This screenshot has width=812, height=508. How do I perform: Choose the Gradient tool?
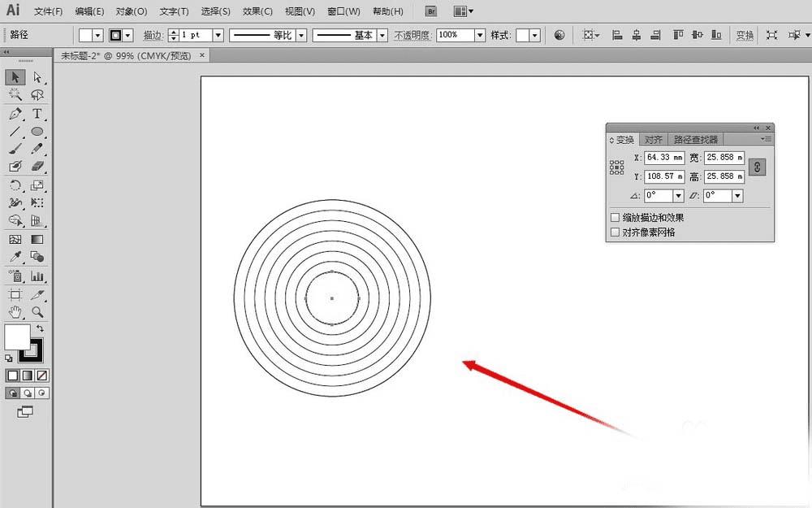tap(37, 239)
